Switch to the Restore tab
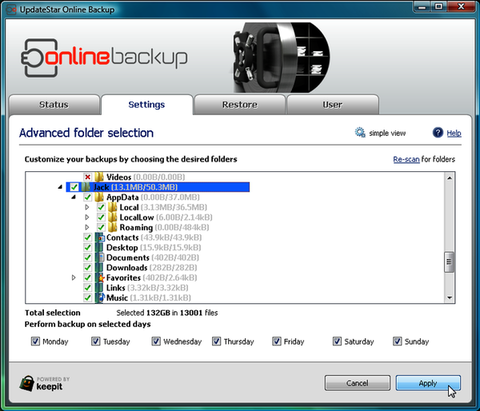Image resolution: width=480 pixels, height=411 pixels. tap(240, 105)
